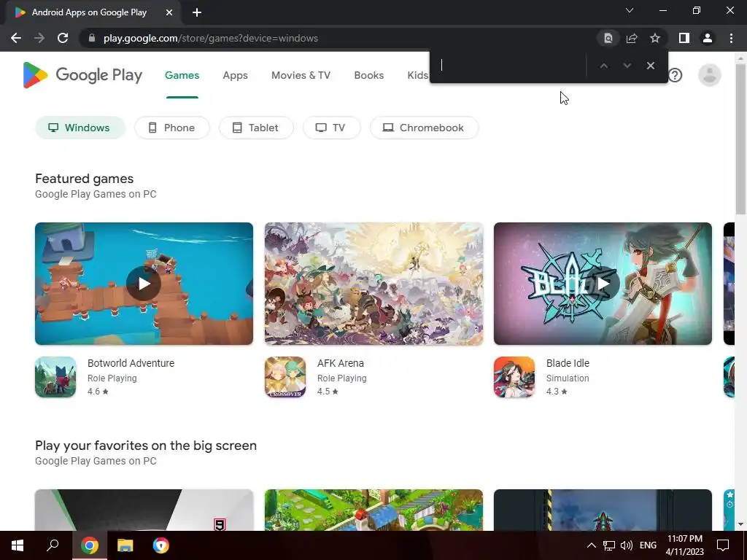Click the ENG language indicator
The width and height of the screenshot is (747, 560).
(648, 545)
